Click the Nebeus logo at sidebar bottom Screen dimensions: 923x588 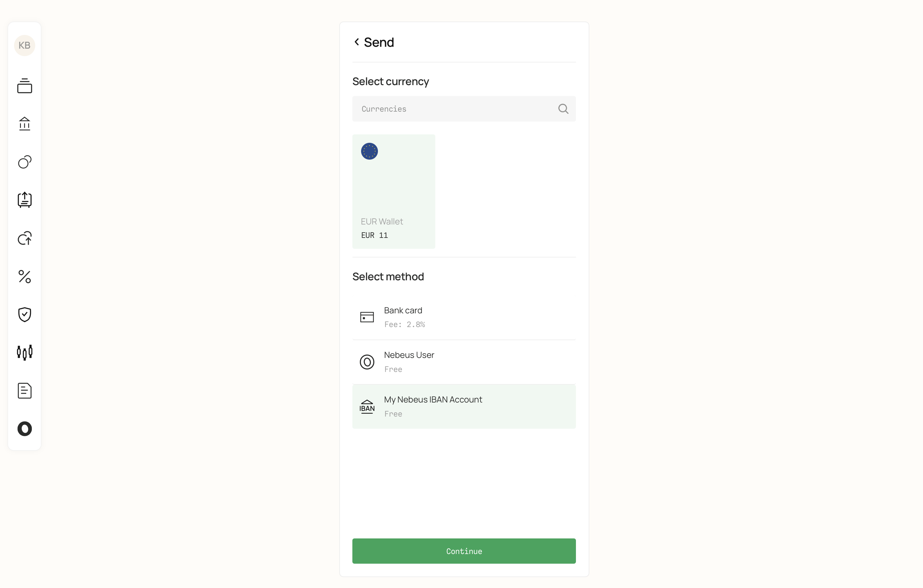[x=25, y=429]
